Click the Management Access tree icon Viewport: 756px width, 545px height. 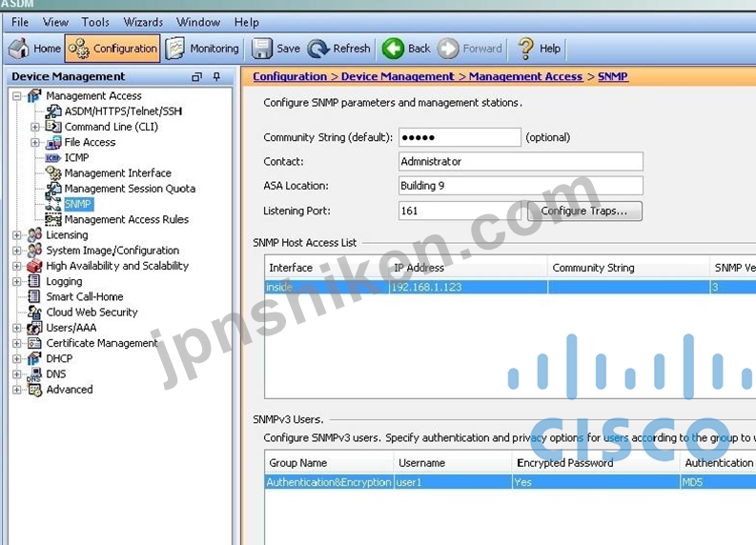[34, 95]
